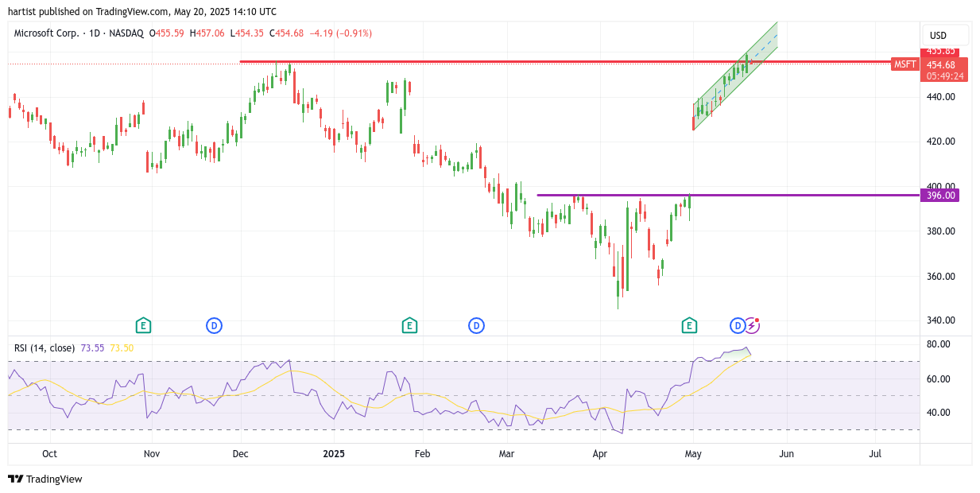Image resolution: width=980 pixels, height=493 pixels.
Task: Click the 340.00 price axis label
Action: point(939,320)
